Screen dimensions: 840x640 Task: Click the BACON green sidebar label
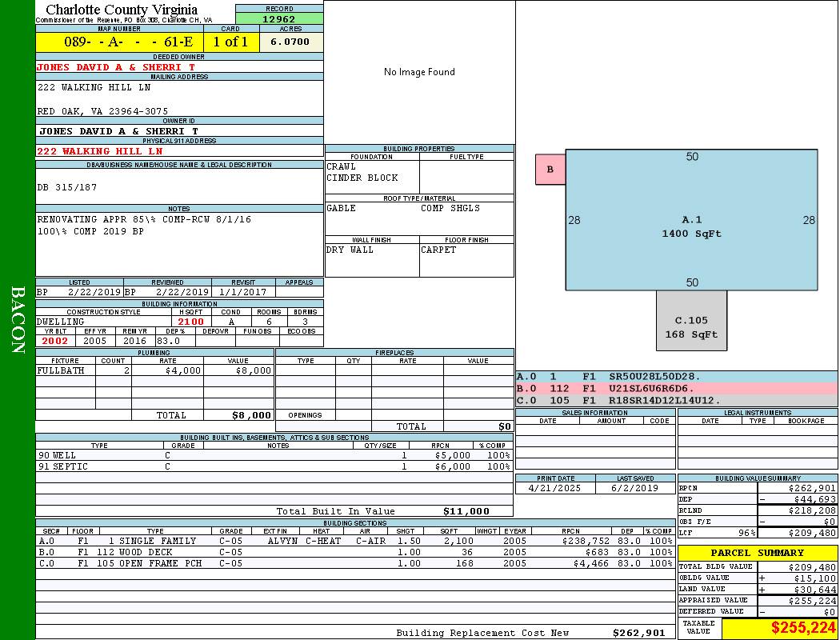(x=18, y=320)
